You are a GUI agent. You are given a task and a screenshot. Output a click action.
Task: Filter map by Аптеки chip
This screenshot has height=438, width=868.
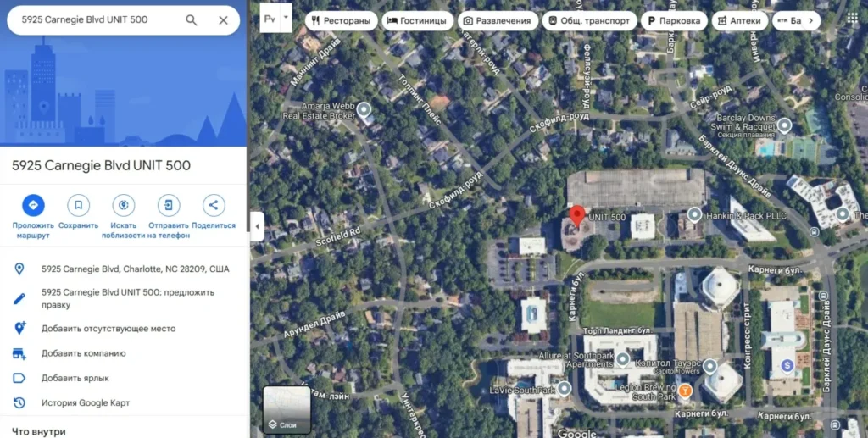739,20
